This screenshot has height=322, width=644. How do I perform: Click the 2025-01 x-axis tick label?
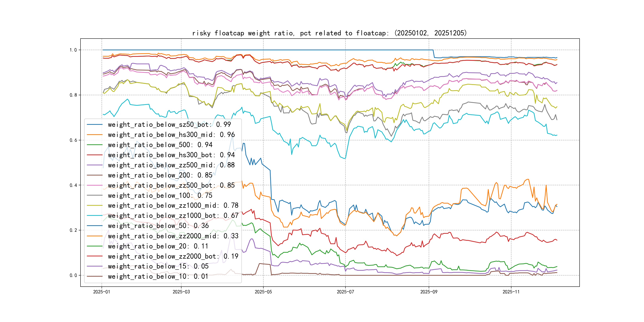tap(102, 292)
